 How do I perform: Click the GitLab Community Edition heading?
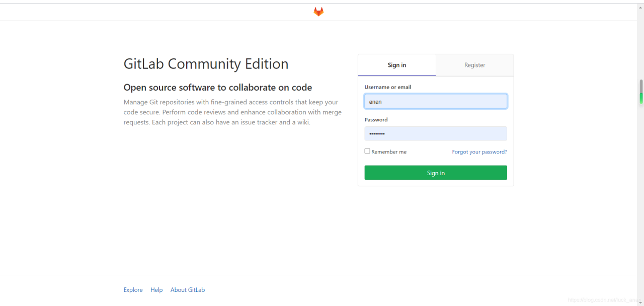click(x=206, y=64)
